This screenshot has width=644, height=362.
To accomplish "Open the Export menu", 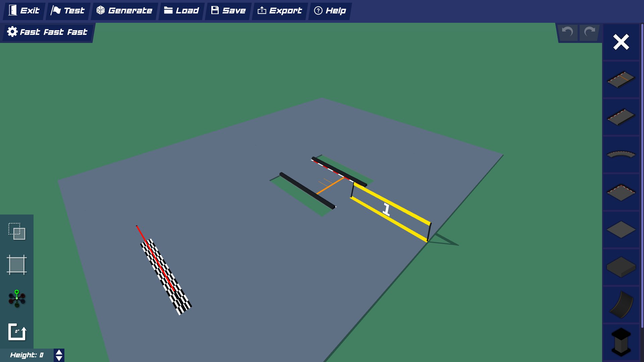I will [x=279, y=11].
